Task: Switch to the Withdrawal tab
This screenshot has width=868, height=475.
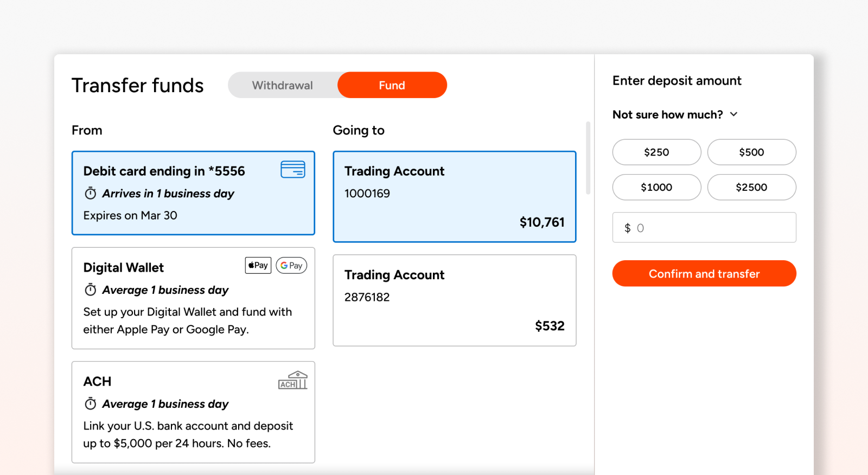Action: (x=283, y=85)
